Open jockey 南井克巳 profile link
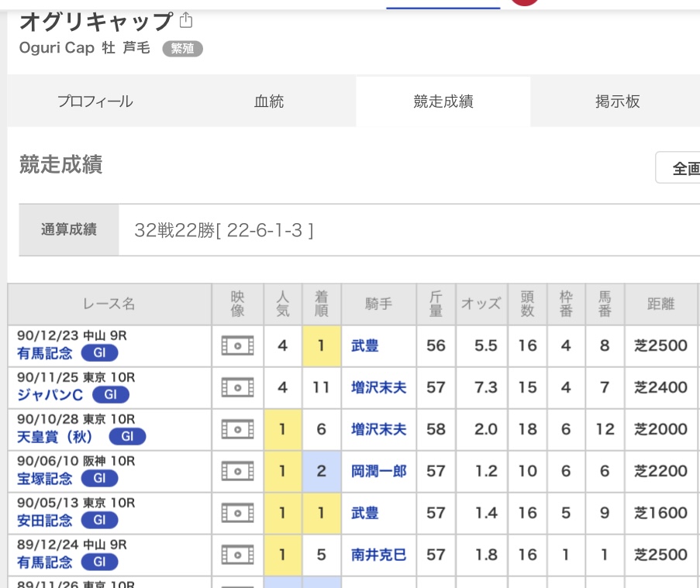 378,555
